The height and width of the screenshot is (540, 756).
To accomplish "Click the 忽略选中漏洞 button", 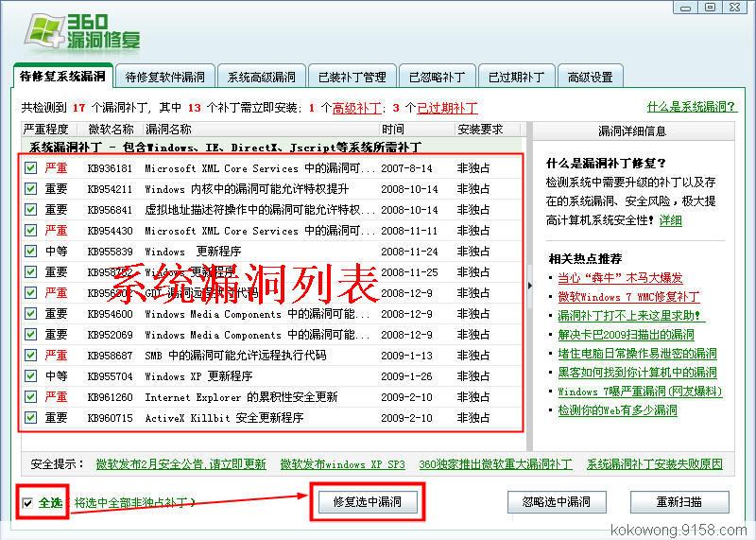I will point(557,502).
